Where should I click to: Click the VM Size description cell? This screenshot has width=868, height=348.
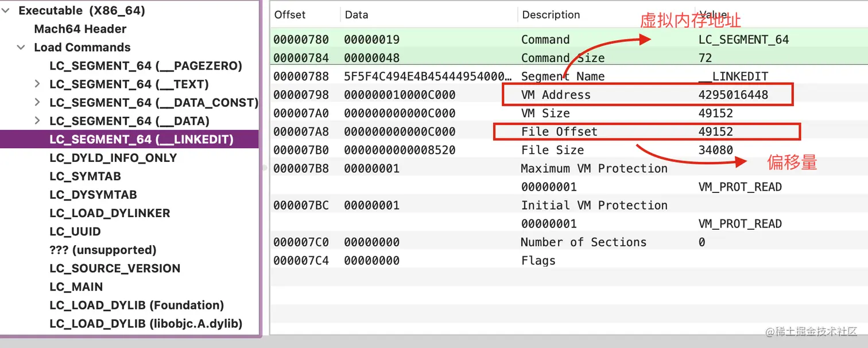click(x=545, y=113)
